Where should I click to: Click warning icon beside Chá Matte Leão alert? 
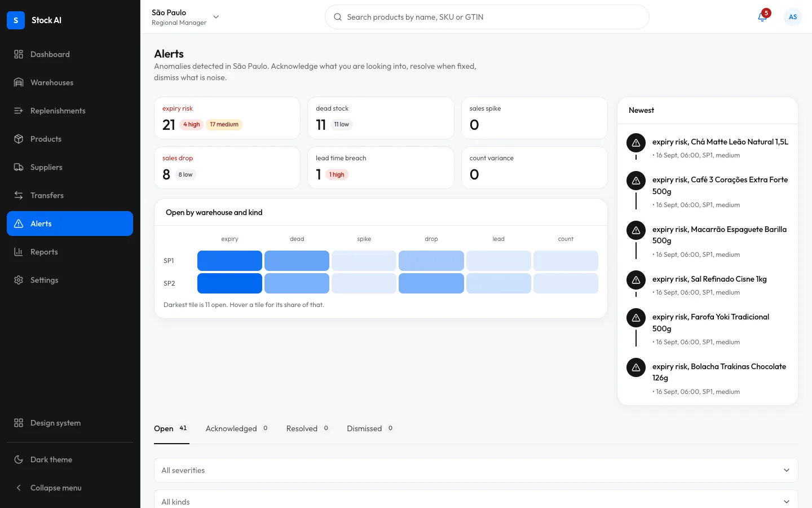(x=636, y=143)
